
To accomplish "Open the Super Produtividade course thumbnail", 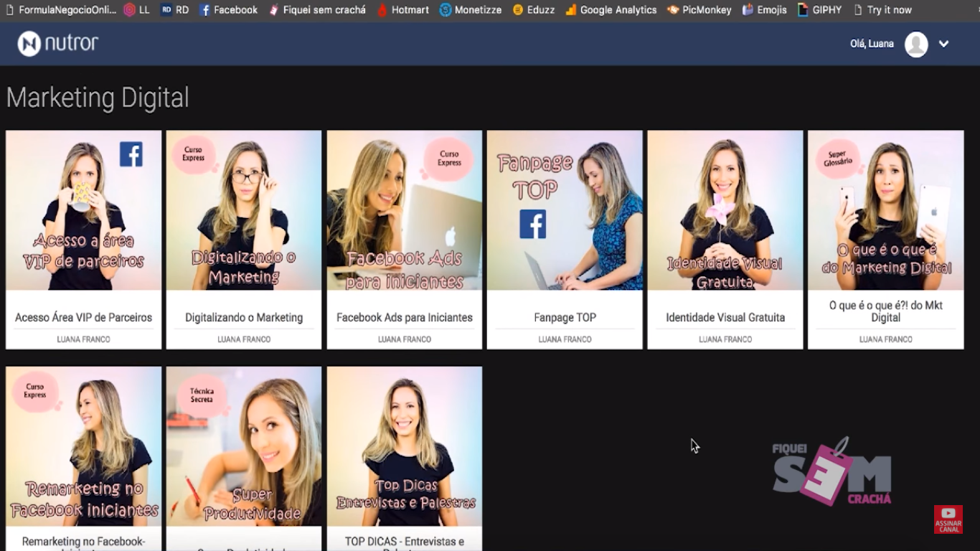I will coord(244,446).
